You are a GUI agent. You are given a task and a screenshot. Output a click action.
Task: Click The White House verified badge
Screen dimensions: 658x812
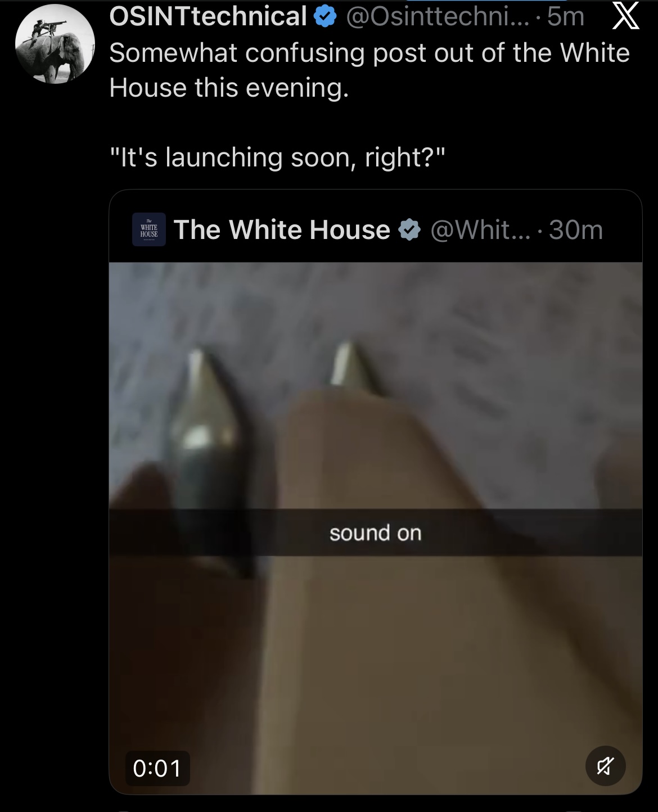click(x=409, y=230)
